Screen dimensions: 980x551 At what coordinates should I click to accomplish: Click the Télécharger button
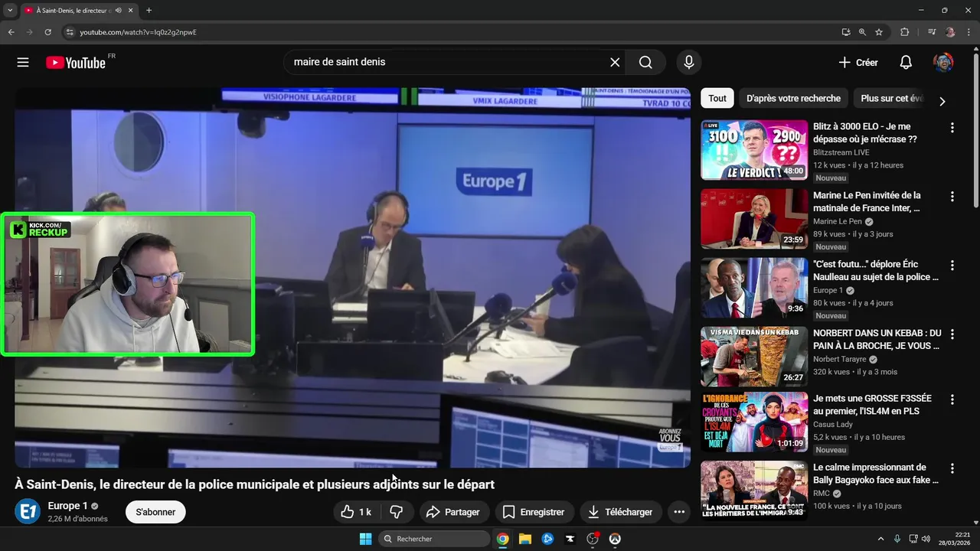click(620, 512)
